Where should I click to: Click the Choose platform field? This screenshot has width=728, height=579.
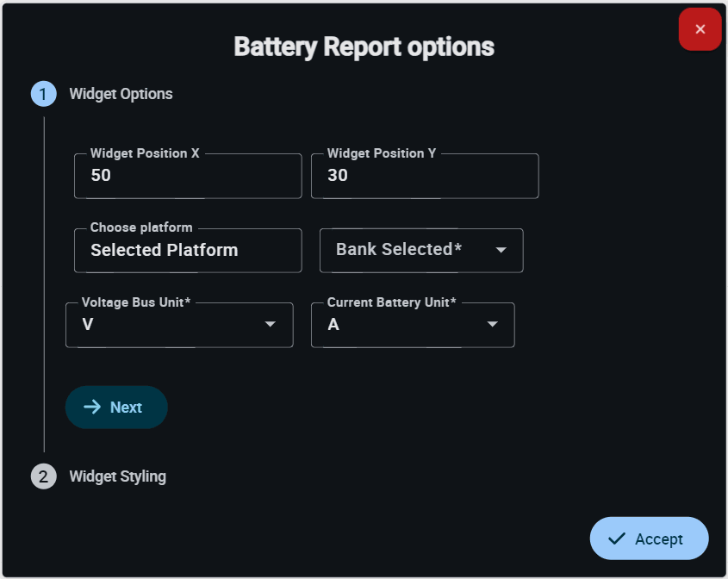pyautogui.click(x=188, y=251)
